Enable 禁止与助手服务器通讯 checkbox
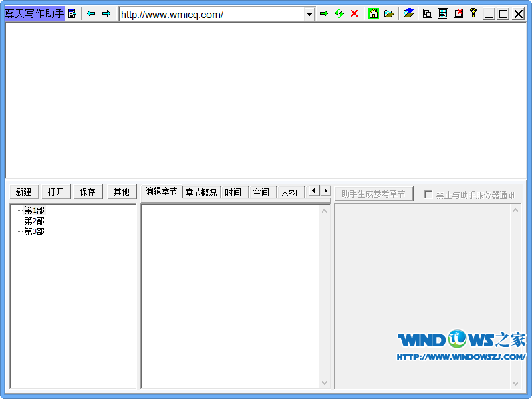The height and width of the screenshot is (399, 532). (428, 194)
